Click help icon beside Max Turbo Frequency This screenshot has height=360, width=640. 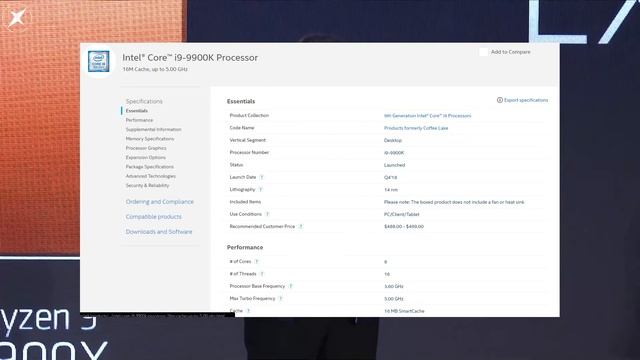point(281,299)
